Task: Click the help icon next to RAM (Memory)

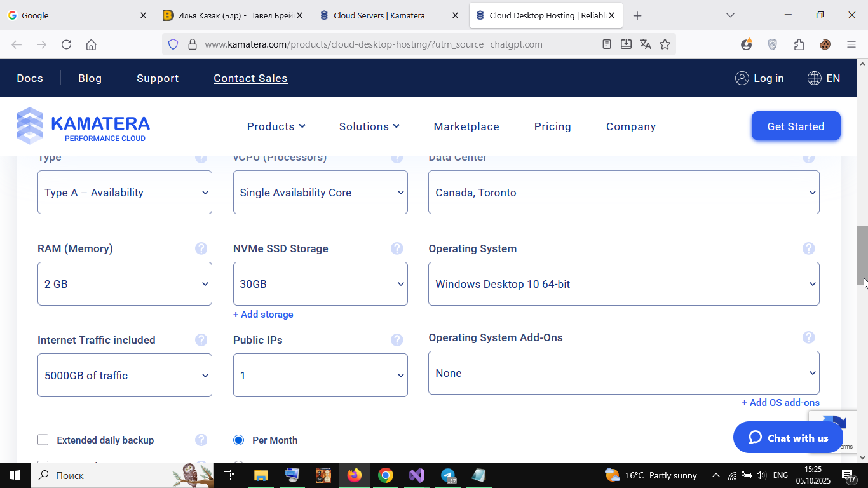Action: pos(201,248)
